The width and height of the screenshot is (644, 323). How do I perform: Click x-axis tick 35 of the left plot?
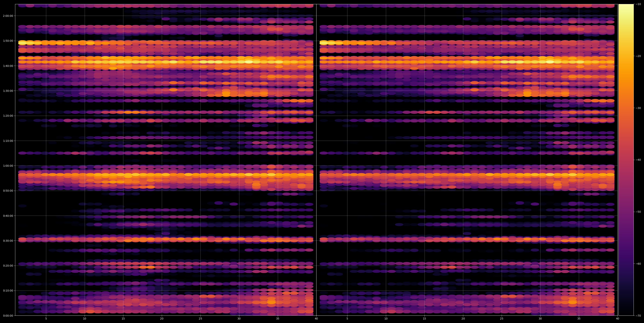[278, 319]
